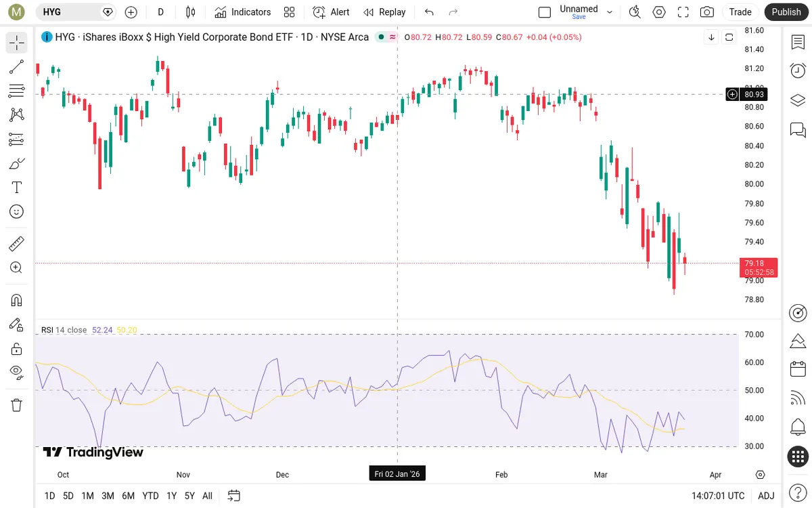Create a new Alert
Viewport: 812px width, 508px height.
(x=331, y=12)
